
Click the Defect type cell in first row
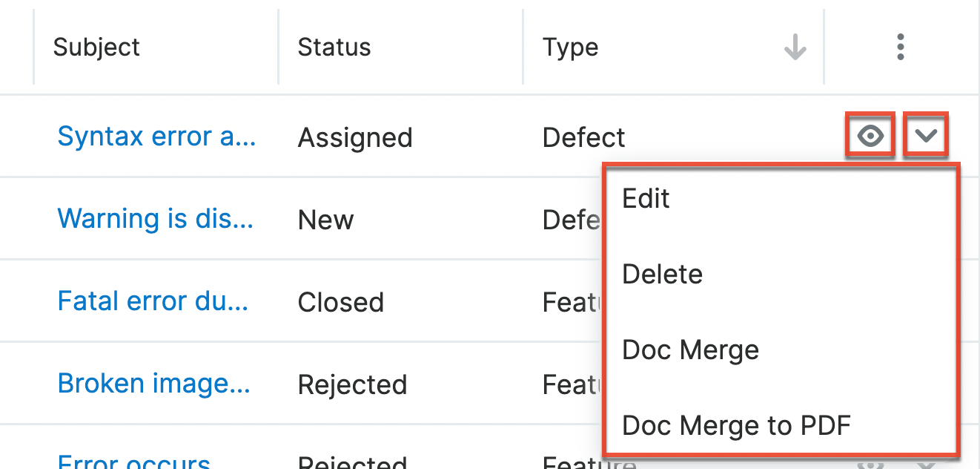click(x=583, y=138)
